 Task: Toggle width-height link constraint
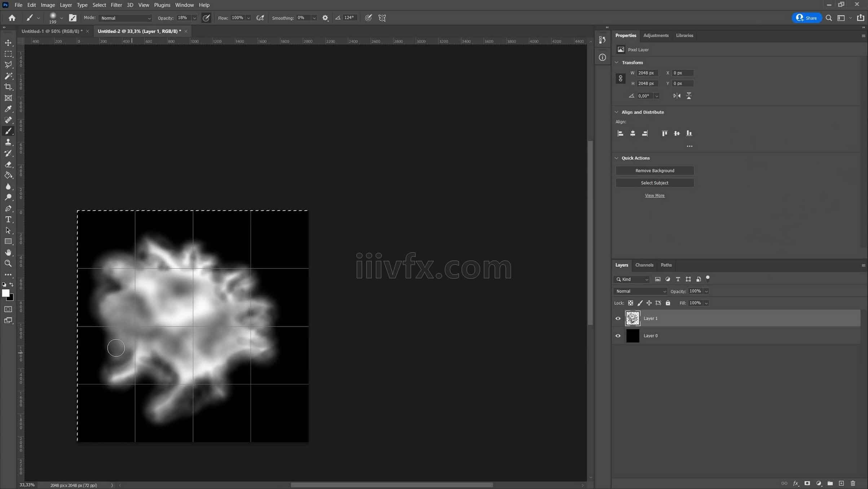621,78
